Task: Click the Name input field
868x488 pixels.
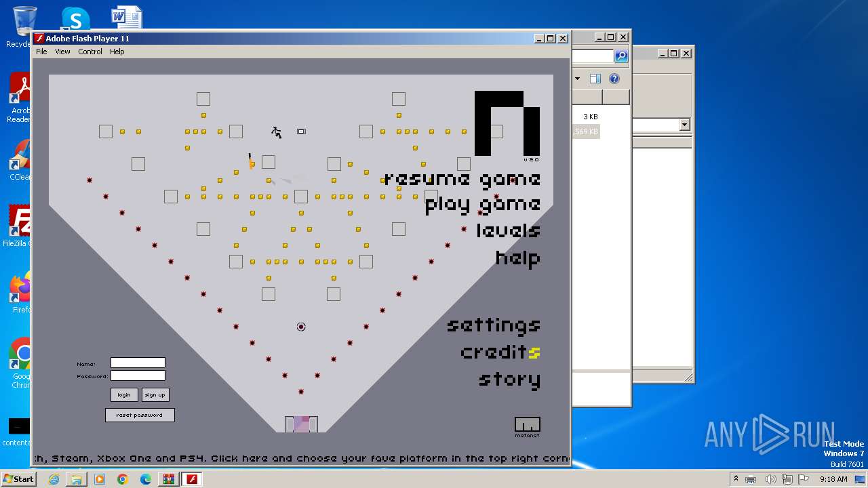Action: coord(138,363)
